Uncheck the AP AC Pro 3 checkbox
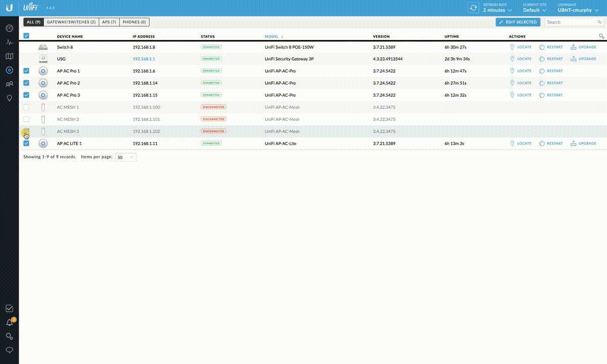The height and width of the screenshot is (364, 607). pos(26,95)
